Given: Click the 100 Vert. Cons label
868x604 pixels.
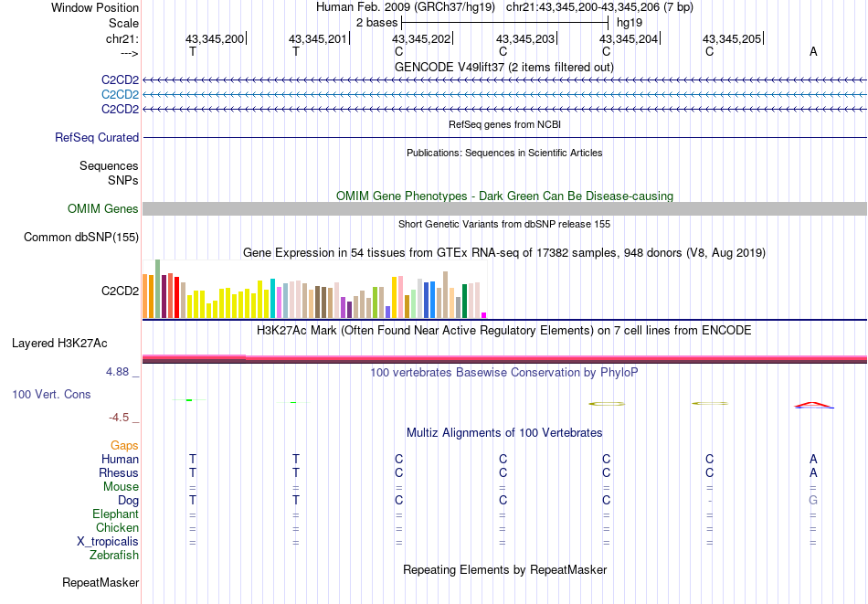Looking at the screenshot, I should point(51,394).
